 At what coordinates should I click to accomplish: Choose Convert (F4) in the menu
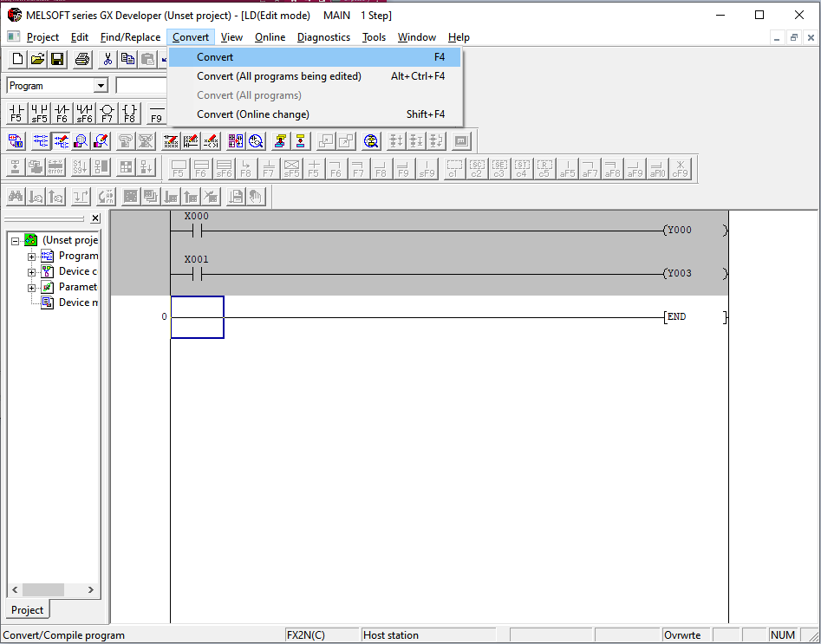315,57
